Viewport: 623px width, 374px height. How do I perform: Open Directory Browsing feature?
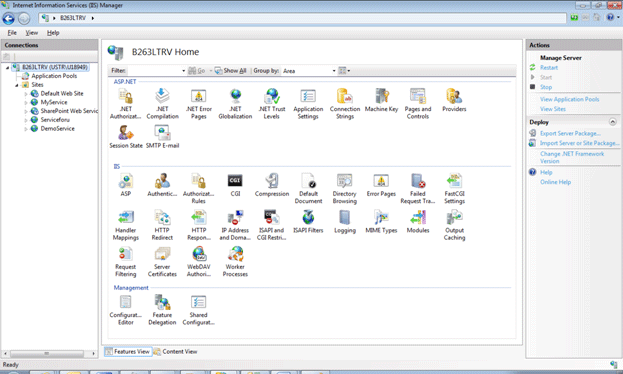click(x=344, y=188)
